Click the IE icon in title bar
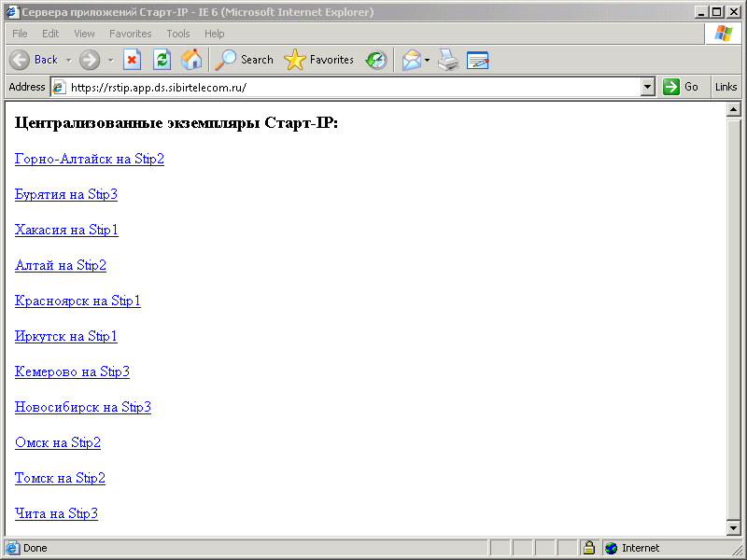Screen dimensions: 747x560 (12, 11)
